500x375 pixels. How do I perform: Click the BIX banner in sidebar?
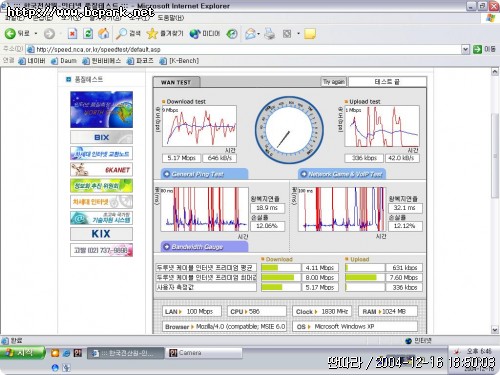click(x=101, y=137)
